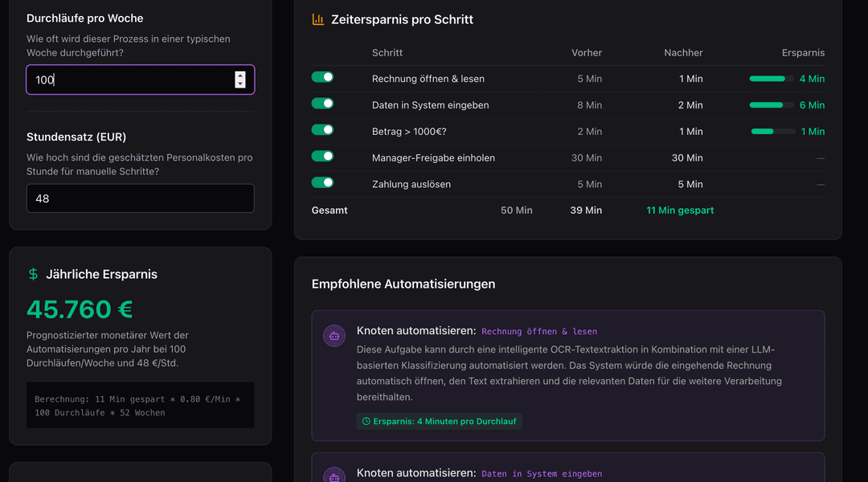Decrease Durchläufe pro Woche with down arrow
Screen dimensions: 868x482
coord(240,84)
